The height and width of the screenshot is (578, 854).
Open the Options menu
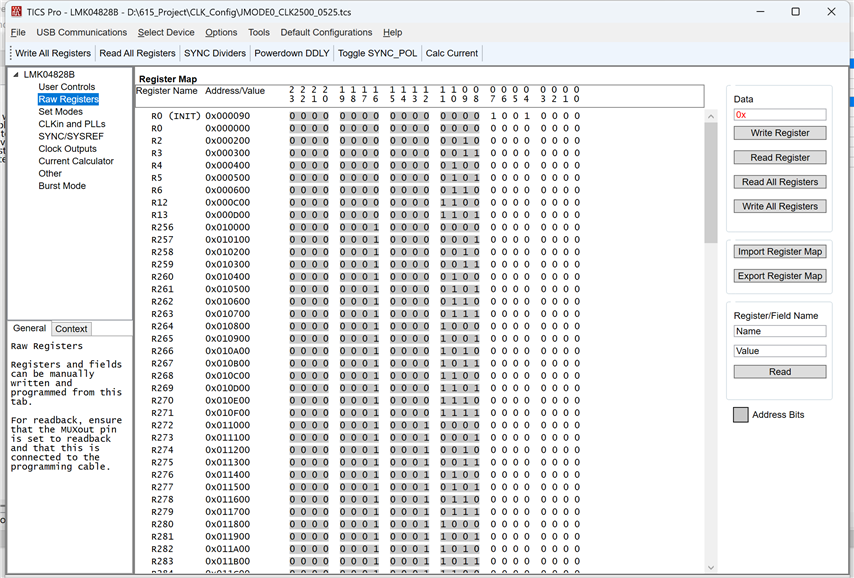221,32
